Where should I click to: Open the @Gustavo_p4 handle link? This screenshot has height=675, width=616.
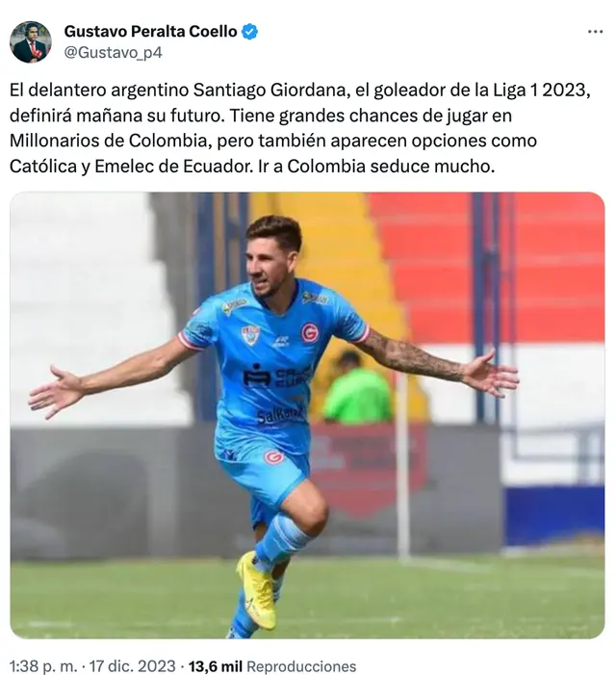click(114, 53)
